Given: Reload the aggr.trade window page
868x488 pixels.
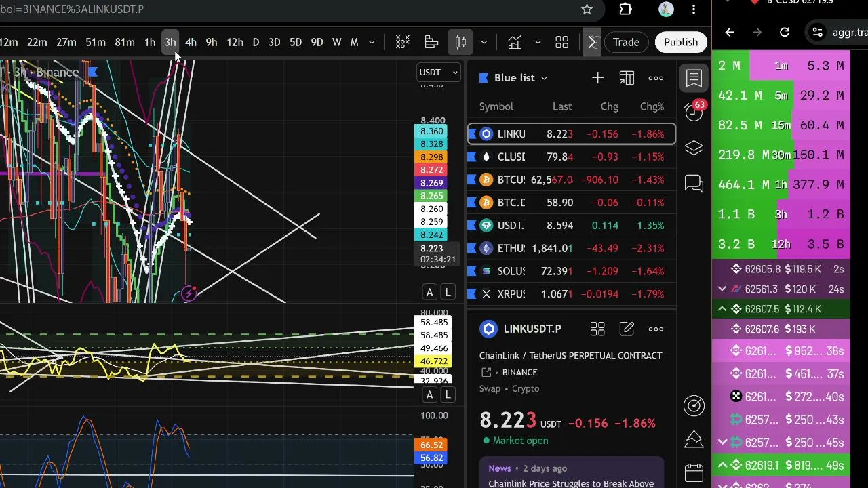Looking at the screenshot, I should (x=785, y=32).
